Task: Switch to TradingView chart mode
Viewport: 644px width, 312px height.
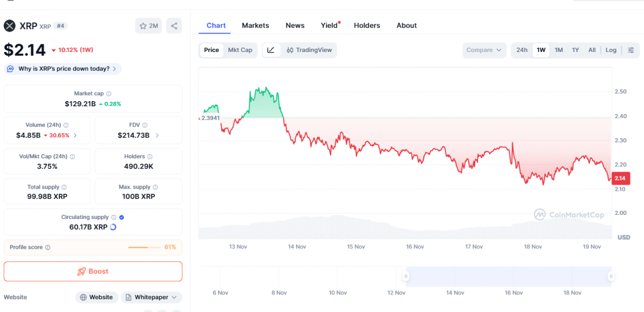Action: [x=309, y=50]
